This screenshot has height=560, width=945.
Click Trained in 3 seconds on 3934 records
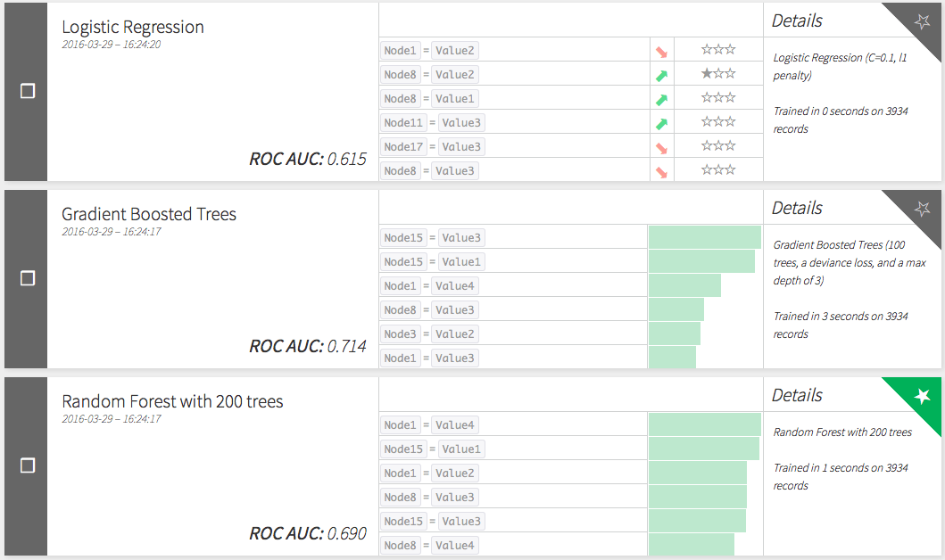point(841,325)
